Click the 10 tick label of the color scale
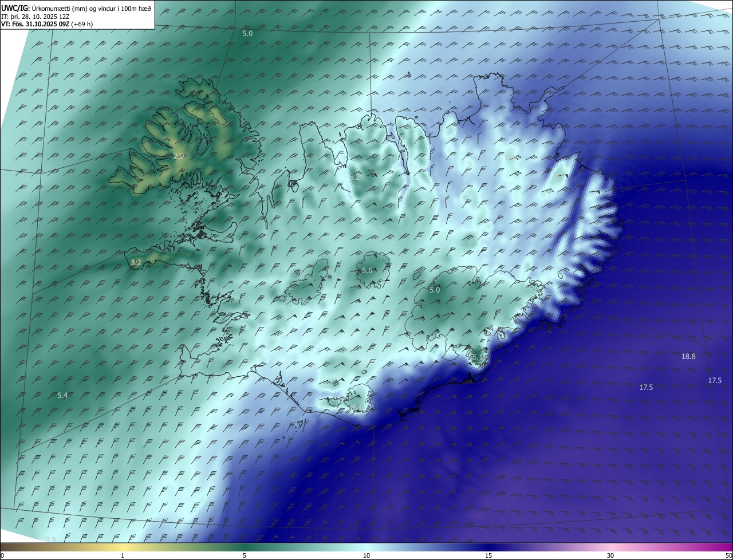Viewport: 733px width, 560px height. [x=366, y=555]
